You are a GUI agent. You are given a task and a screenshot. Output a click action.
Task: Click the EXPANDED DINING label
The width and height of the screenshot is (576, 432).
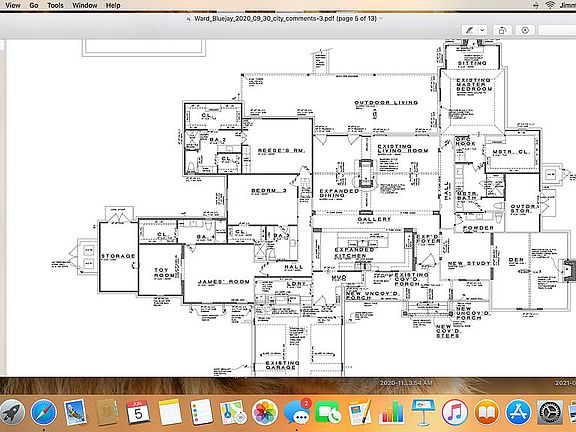coord(339,193)
